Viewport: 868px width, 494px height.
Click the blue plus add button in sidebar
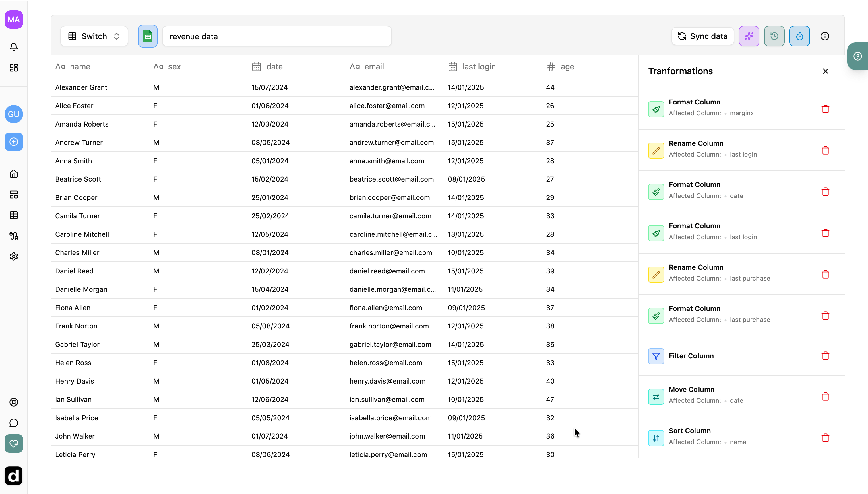point(13,141)
